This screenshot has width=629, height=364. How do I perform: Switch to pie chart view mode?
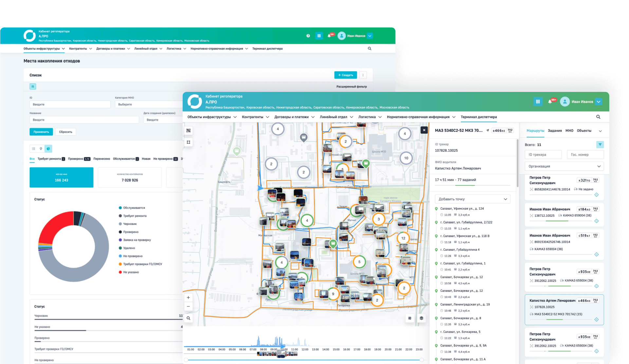48,148
